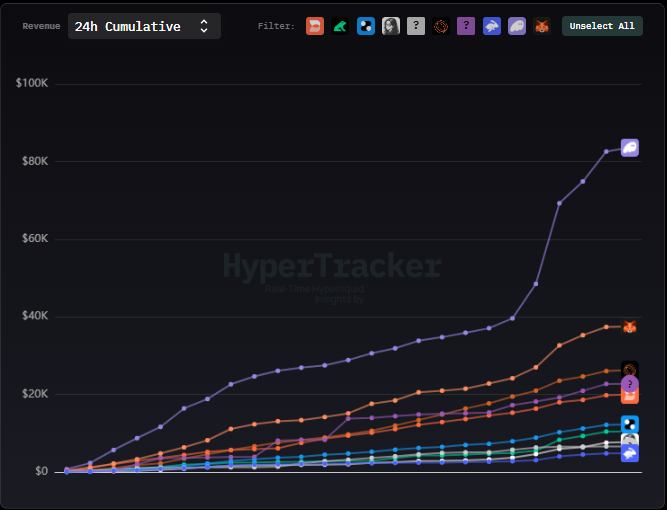Screen dimensions: 667x510
Task: Click the $0 axis label
Action: click(x=41, y=471)
